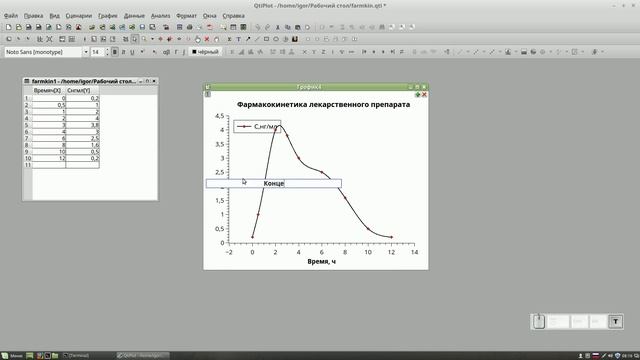Open the Справка menu
Image resolution: width=640 pixels, height=360 pixels.
pyautogui.click(x=233, y=16)
